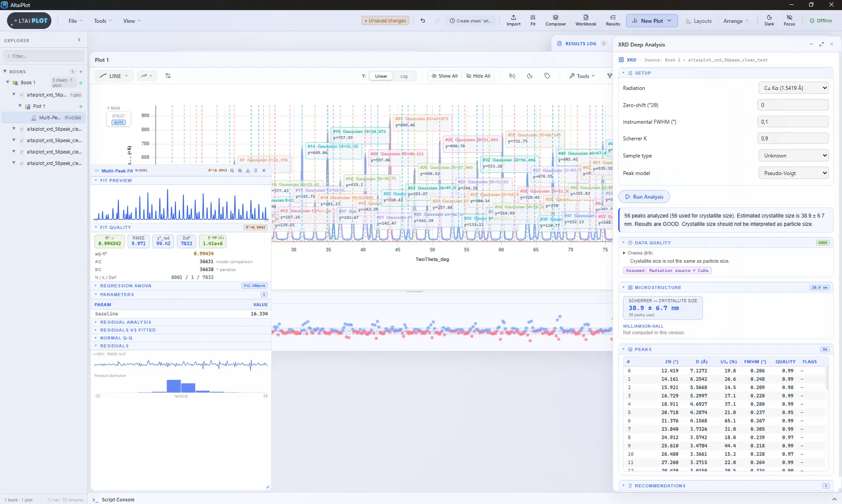Open the Tools menu in menu bar
The width and height of the screenshot is (842, 504).
point(103,21)
